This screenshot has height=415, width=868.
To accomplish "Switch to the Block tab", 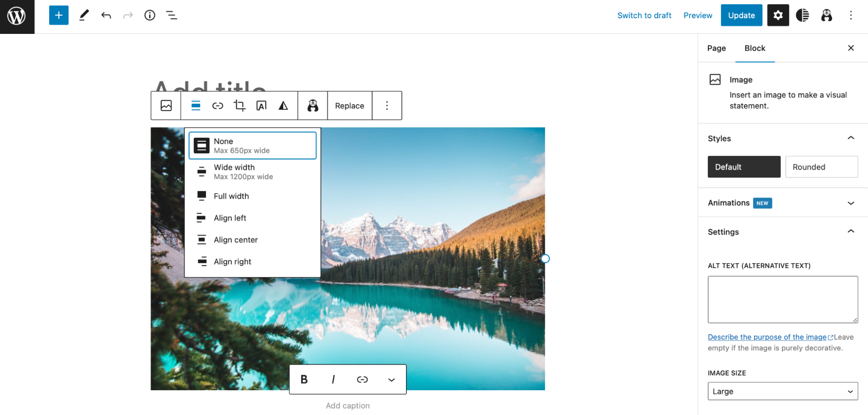I will (755, 48).
